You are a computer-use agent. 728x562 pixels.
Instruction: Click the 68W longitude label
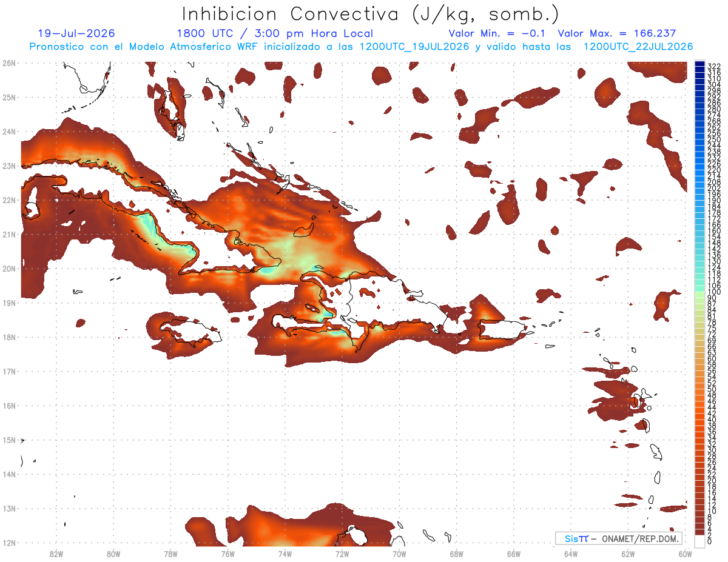(457, 554)
